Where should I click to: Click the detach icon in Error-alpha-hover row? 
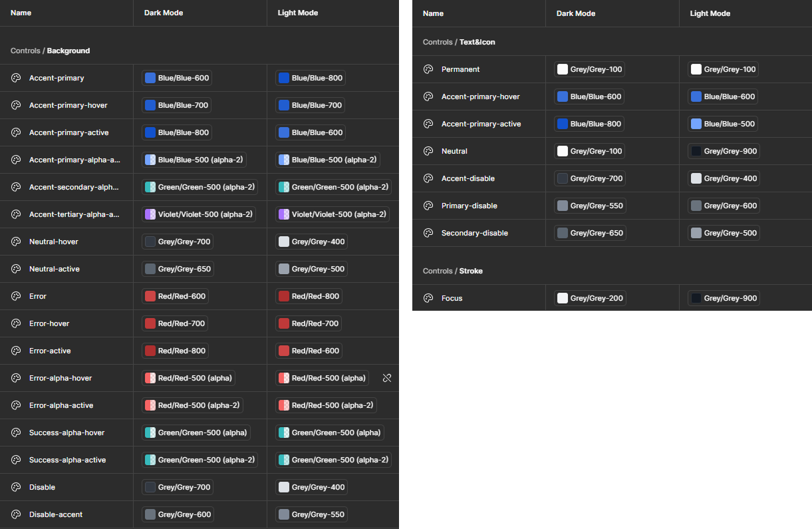[x=387, y=378]
